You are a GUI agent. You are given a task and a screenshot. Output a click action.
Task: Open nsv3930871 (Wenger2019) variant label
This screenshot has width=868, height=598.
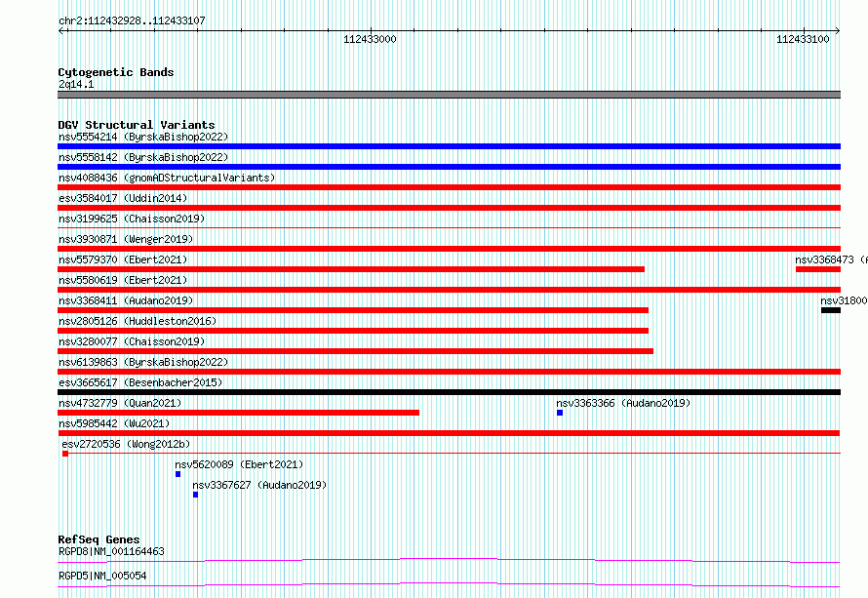pyautogui.click(x=126, y=239)
